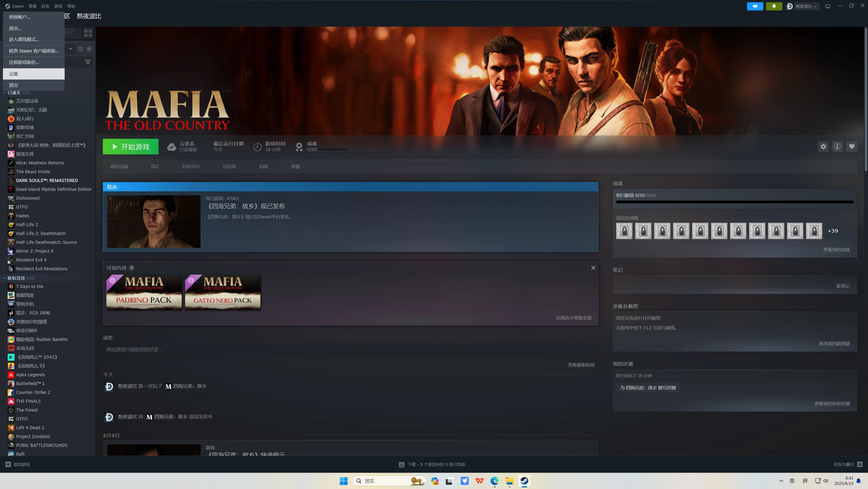Choose 进入离线模式 from Steam menu
Viewport: 868px width, 489px height.
[x=33, y=39]
